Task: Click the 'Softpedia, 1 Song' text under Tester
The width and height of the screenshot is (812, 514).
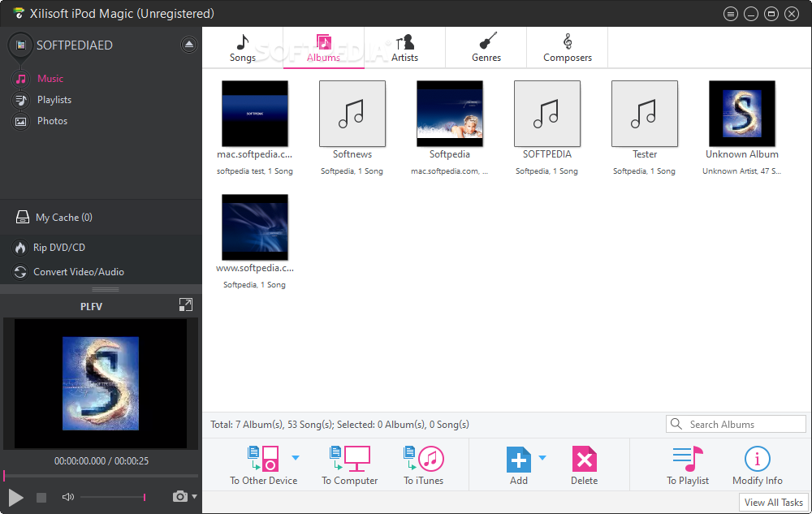Action: point(644,171)
